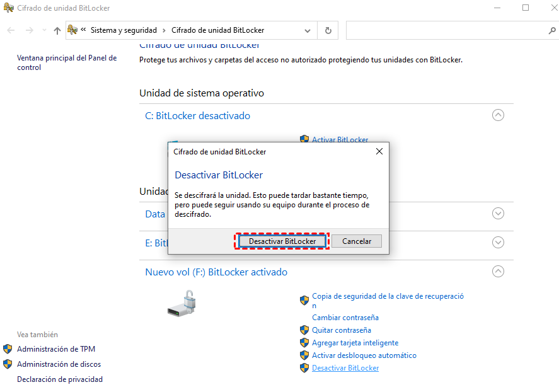Viewport: 559px width, 392px height.
Task: Collapse the Nuevo vol (F:) section
Action: pyautogui.click(x=498, y=271)
